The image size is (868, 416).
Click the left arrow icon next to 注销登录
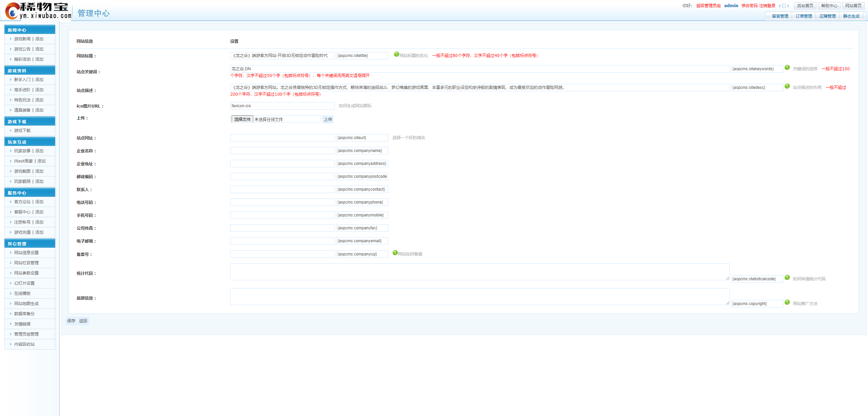[780, 6]
